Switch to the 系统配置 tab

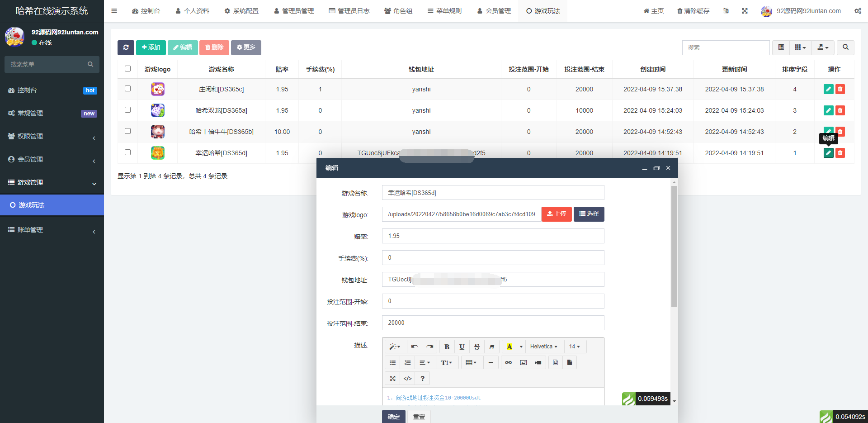pyautogui.click(x=241, y=11)
